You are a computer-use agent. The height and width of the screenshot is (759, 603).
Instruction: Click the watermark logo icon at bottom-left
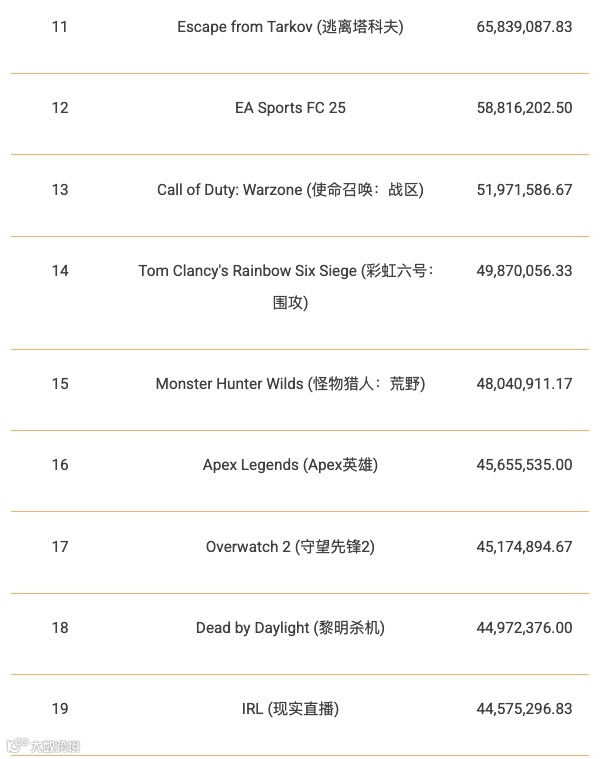point(16,745)
